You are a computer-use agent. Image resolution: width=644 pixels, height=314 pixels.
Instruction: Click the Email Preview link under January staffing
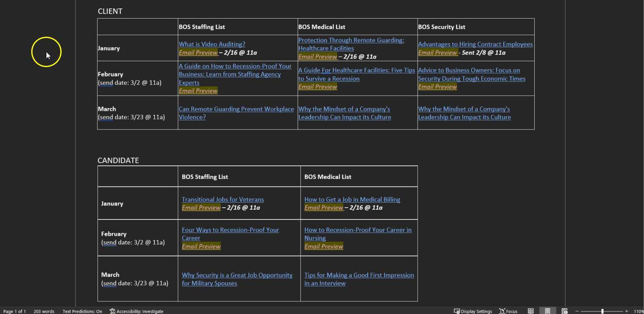click(x=198, y=52)
